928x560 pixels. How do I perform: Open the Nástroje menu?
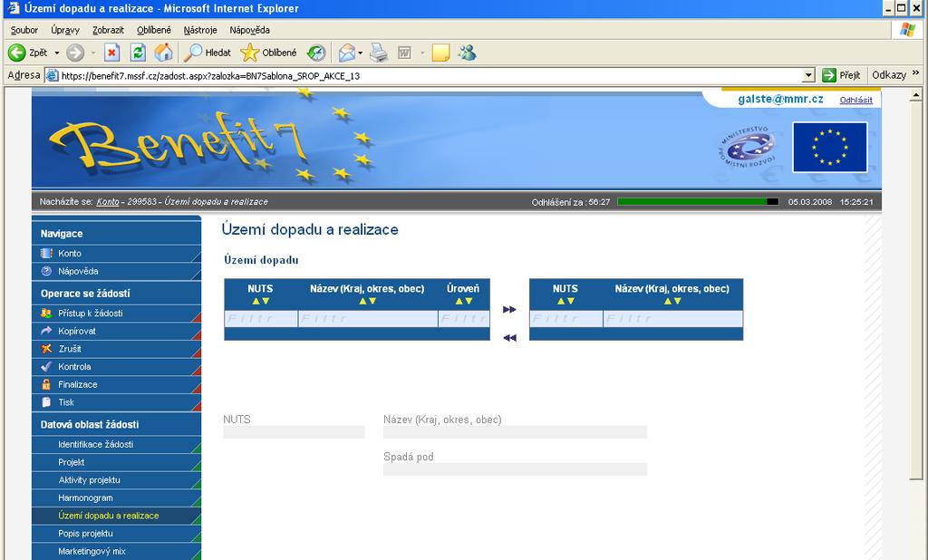coord(200,30)
